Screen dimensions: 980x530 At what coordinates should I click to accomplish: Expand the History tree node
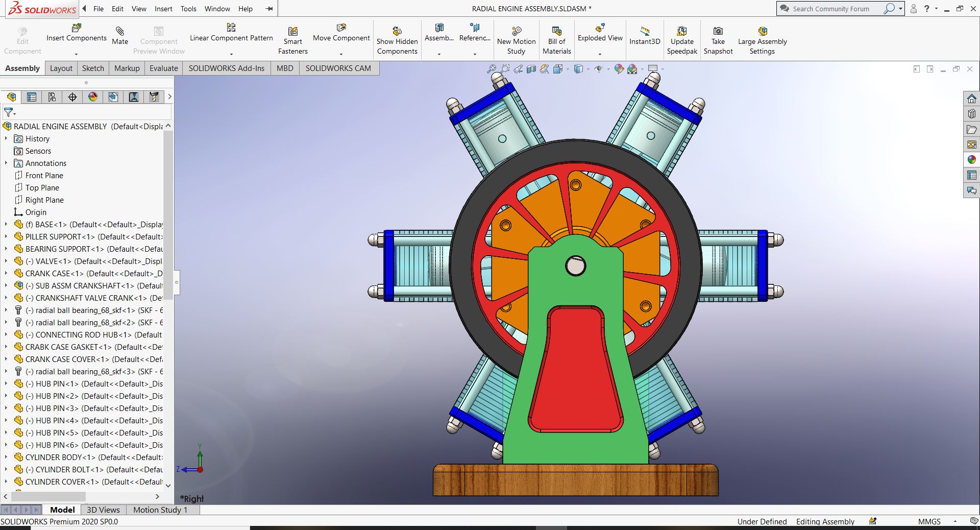[x=6, y=138]
